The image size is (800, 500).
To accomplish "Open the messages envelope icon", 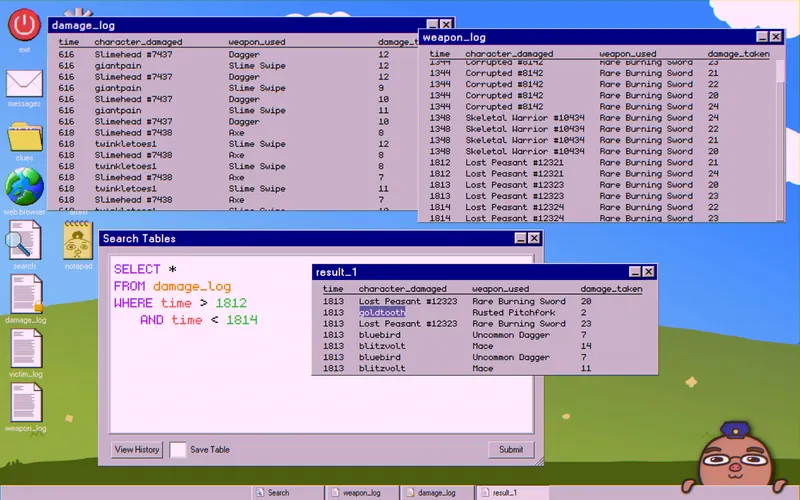I will point(24,83).
